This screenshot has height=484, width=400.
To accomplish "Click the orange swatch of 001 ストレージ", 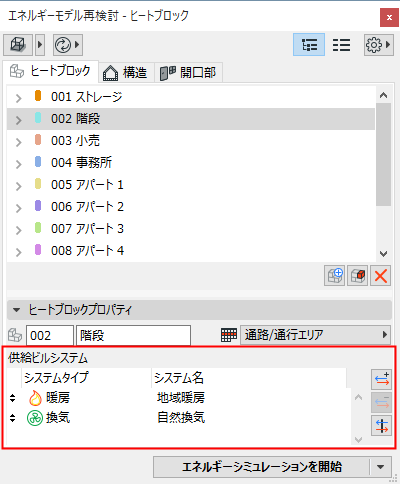I will (38, 96).
